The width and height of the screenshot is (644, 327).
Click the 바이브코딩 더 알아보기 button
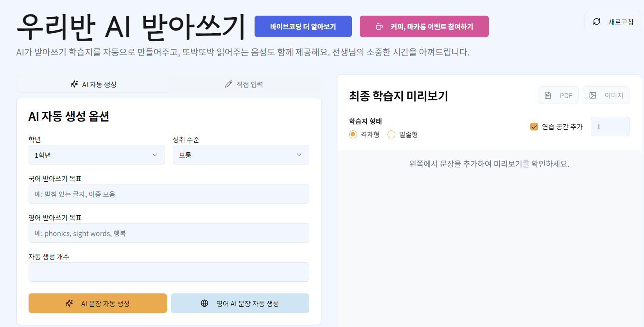(x=303, y=26)
